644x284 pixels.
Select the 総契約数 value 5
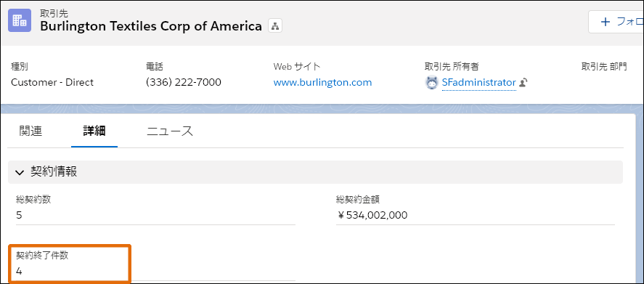[x=19, y=215]
